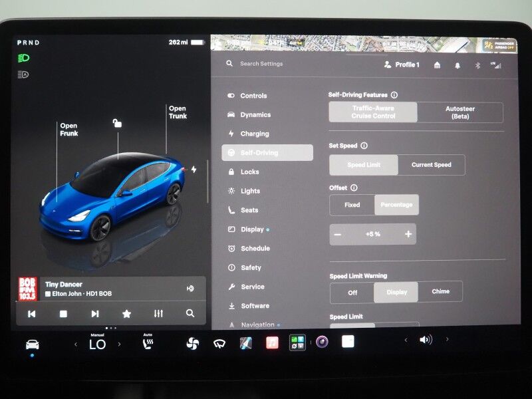This screenshot has height=399, width=532.
Task: Open the notifications bell icon
Action: tap(458, 65)
